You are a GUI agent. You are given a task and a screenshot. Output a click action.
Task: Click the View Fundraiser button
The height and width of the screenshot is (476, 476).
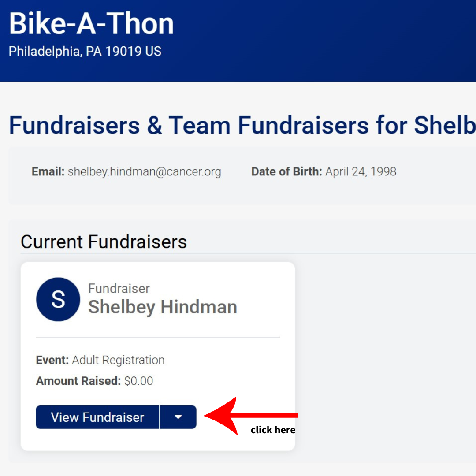(x=97, y=417)
